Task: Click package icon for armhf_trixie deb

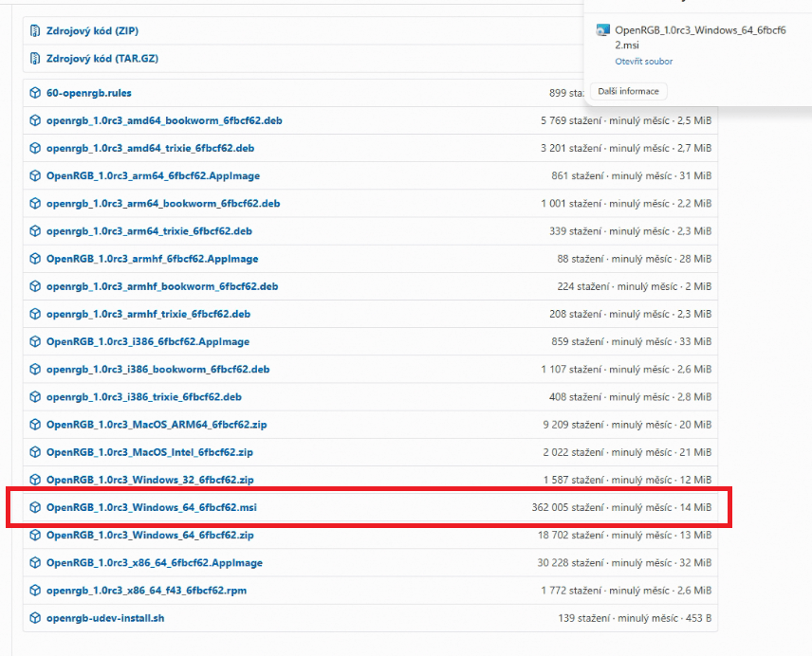Action: (35, 314)
